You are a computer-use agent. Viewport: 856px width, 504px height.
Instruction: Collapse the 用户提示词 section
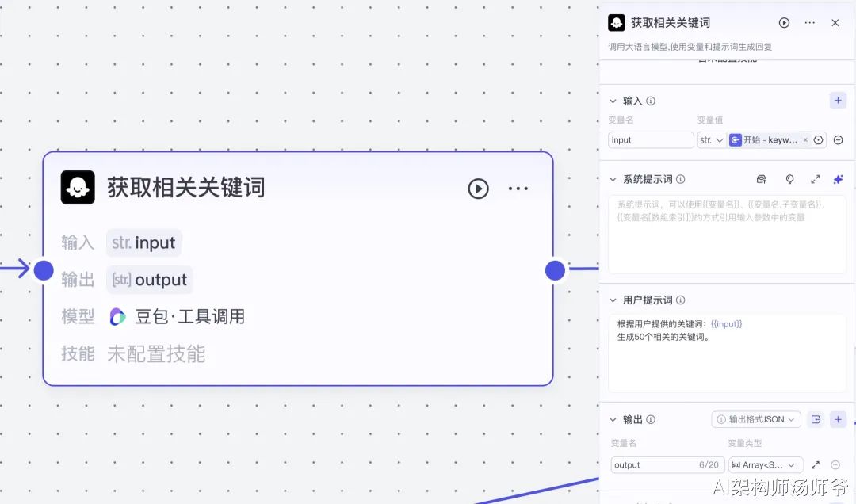pyautogui.click(x=613, y=300)
